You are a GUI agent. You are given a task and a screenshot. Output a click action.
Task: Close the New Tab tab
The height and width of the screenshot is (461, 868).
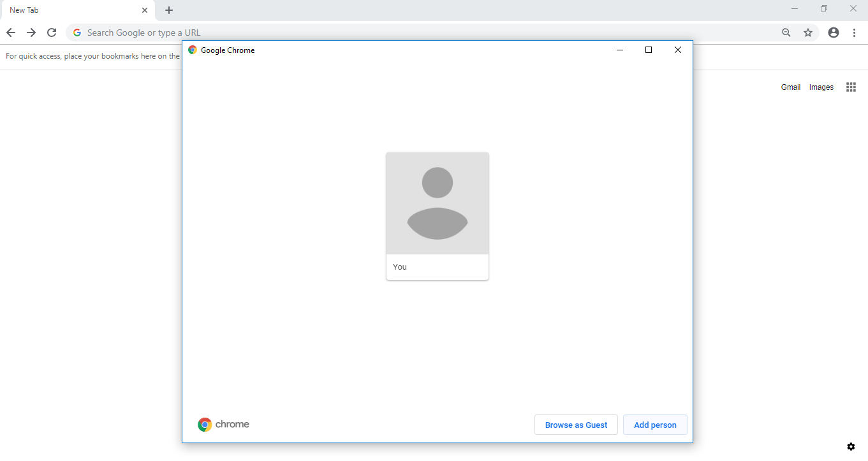[x=145, y=10]
